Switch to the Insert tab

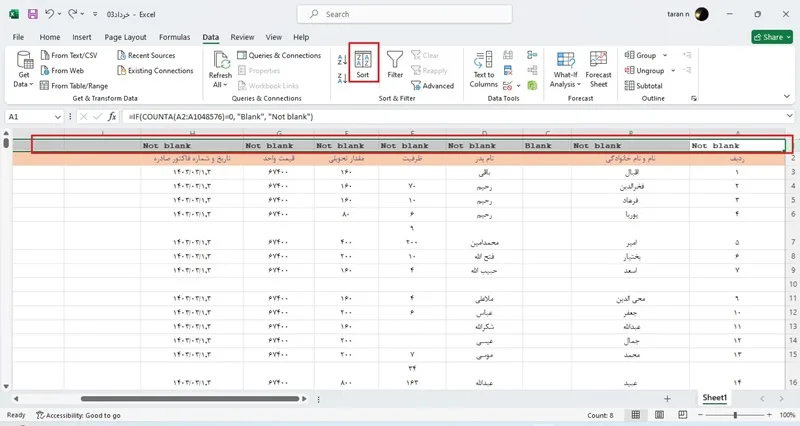coord(82,37)
